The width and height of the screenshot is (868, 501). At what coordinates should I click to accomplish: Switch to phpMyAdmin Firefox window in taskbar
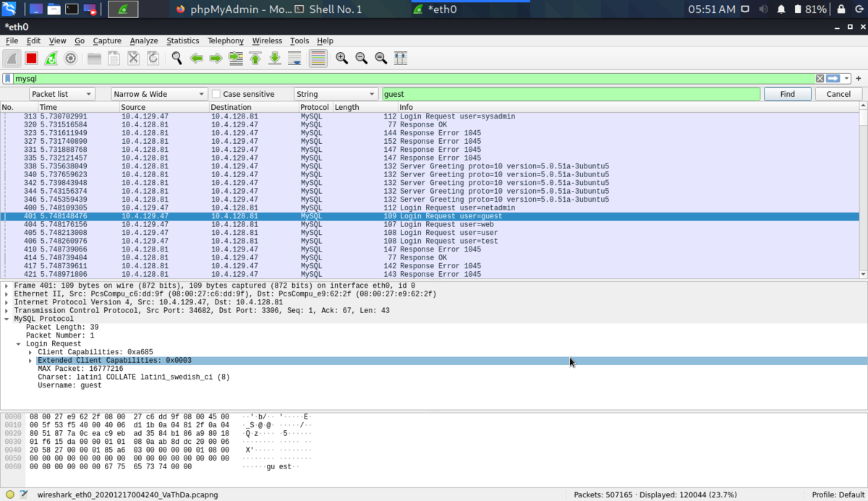point(234,9)
